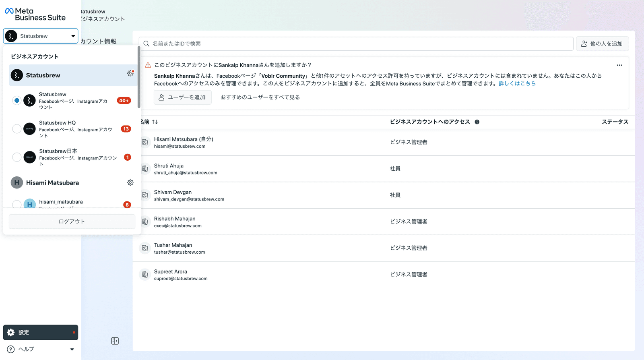The width and height of the screenshot is (644, 360).
Task: Open three-dot menu on suggestion banner
Action: pyautogui.click(x=619, y=65)
